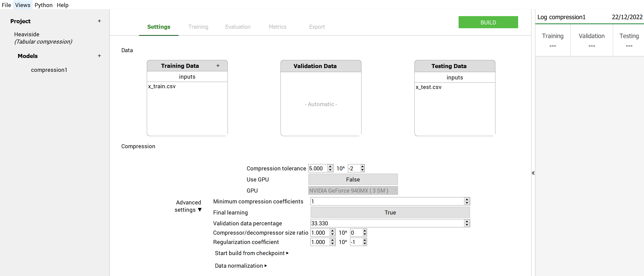Viewport: 644px width, 276px height.
Task: Click the Compression tolerance mantissa field
Action: (x=318, y=168)
